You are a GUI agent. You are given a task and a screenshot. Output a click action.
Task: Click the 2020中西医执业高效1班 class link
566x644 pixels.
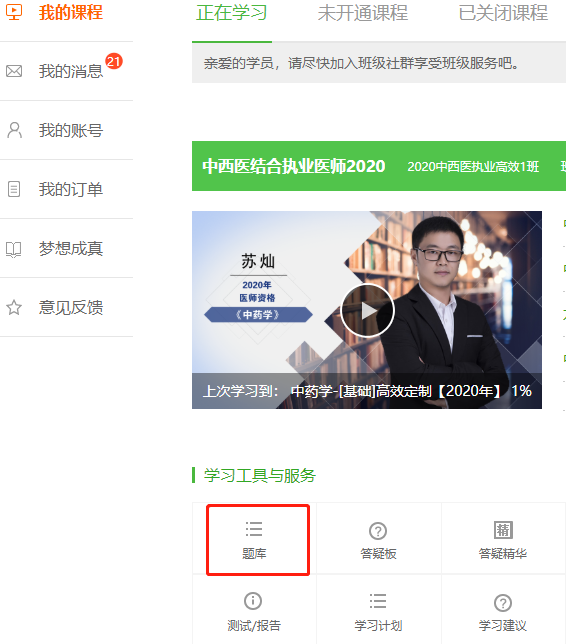pos(473,166)
